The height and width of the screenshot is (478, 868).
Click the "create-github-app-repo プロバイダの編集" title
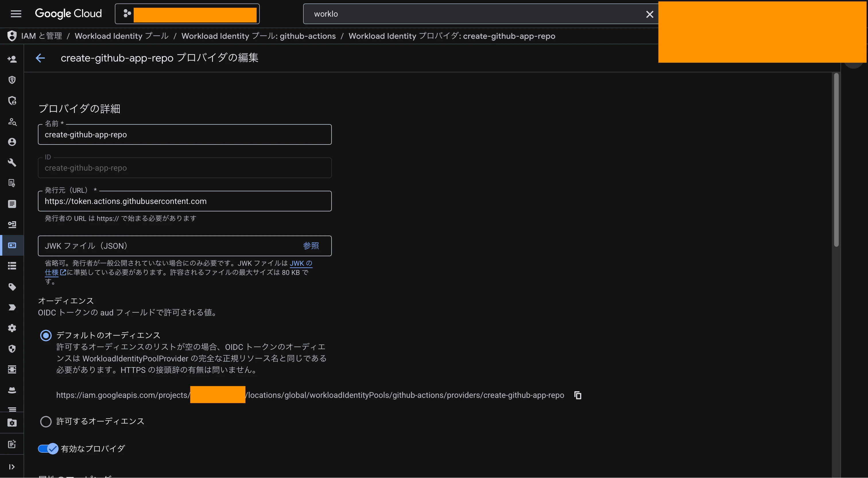pos(159,58)
